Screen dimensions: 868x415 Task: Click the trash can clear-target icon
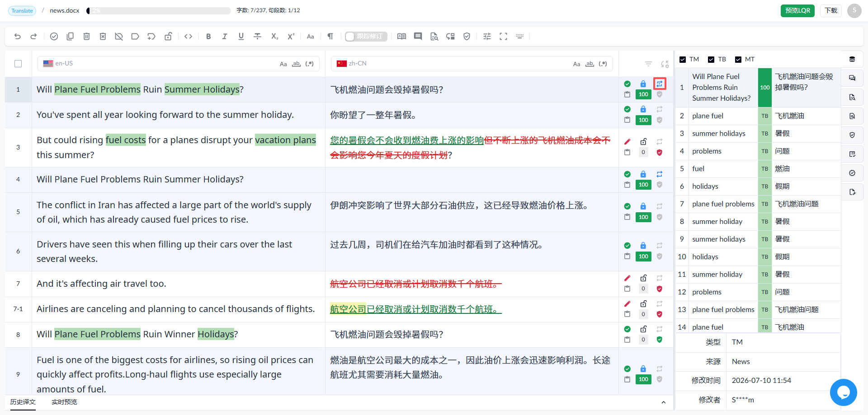(86, 37)
